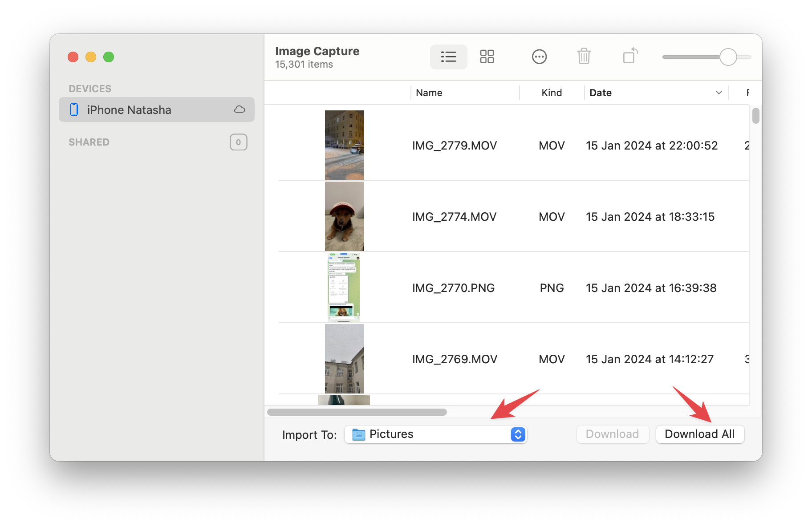Select the grid thumbnail view icon

click(487, 57)
